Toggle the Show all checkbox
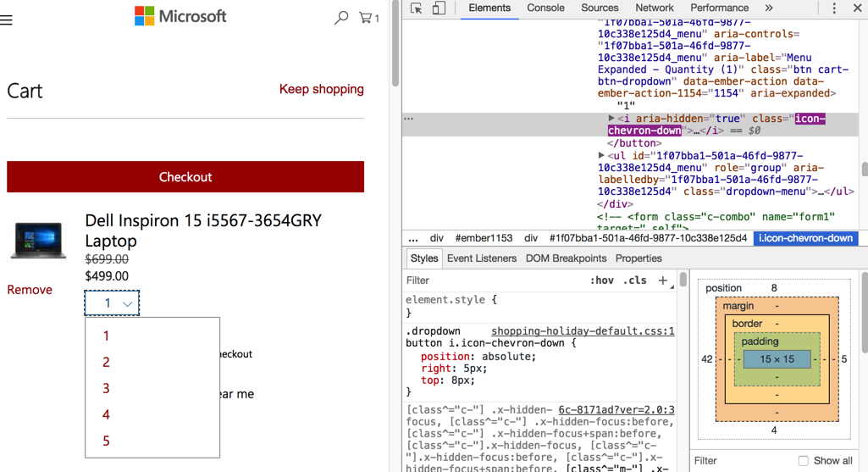 pos(804,460)
